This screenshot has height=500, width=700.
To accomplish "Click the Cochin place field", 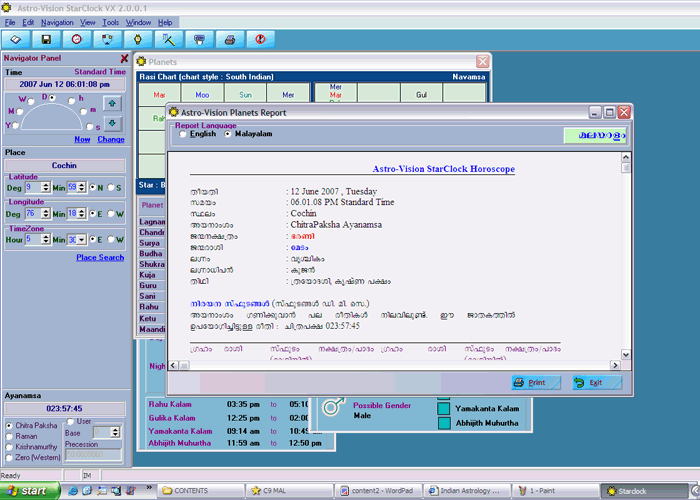I will (x=65, y=166).
